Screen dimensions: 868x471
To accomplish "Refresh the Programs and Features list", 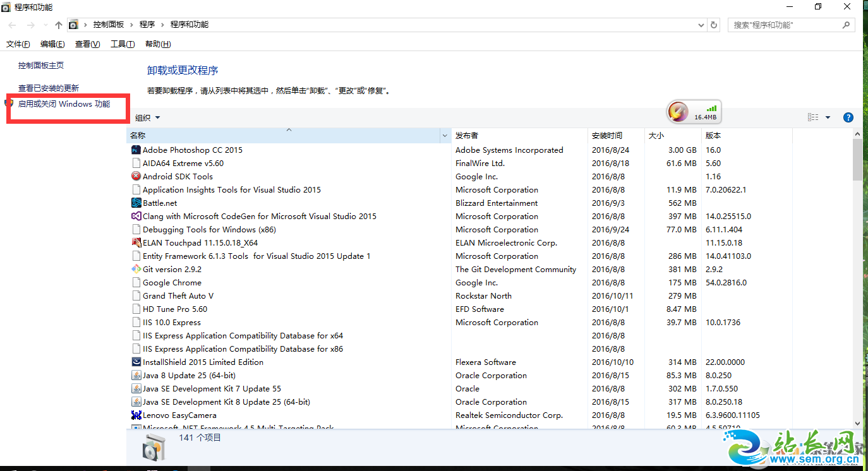I will pos(714,25).
